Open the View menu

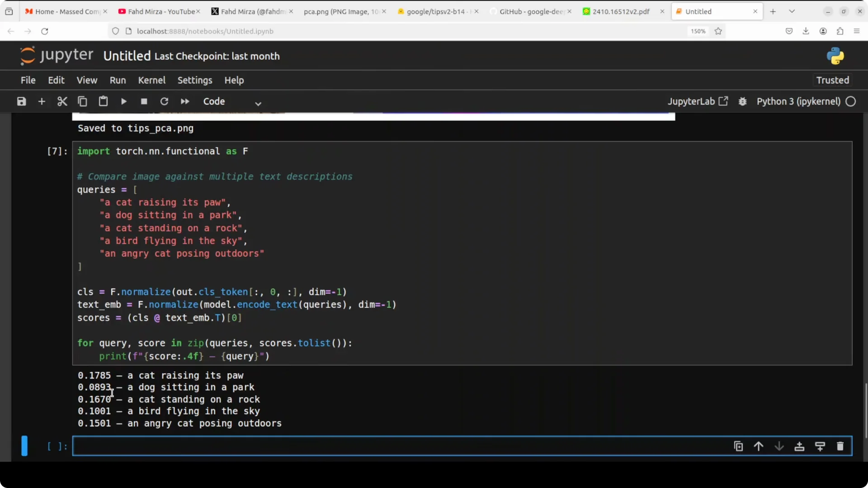(87, 80)
